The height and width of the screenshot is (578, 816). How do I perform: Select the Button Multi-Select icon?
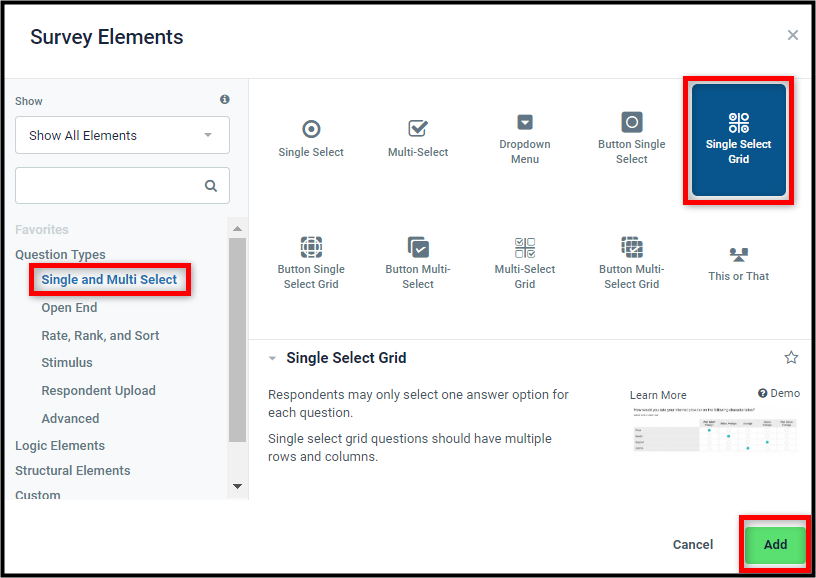click(418, 247)
